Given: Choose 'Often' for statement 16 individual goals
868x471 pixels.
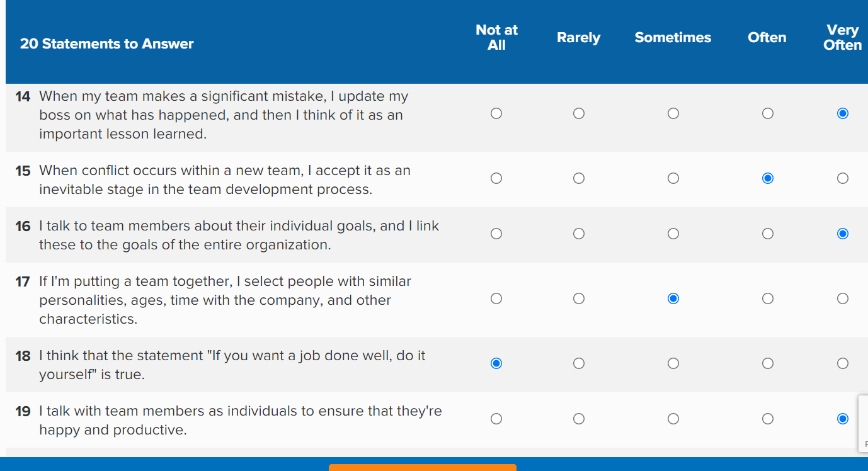Looking at the screenshot, I should point(767,234).
